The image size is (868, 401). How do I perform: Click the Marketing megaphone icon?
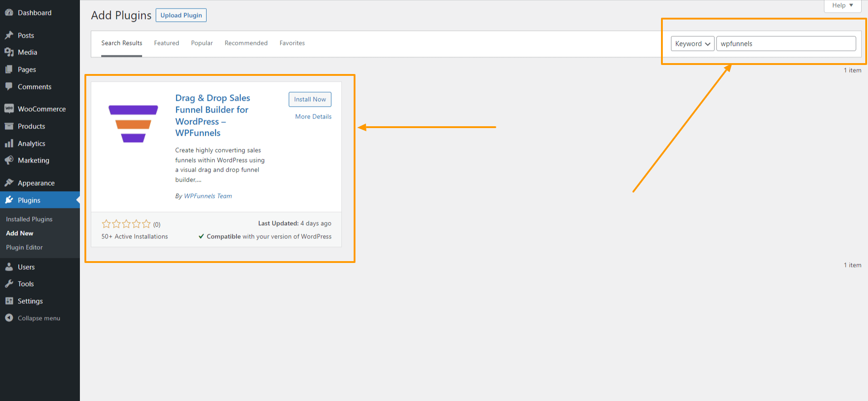point(9,160)
